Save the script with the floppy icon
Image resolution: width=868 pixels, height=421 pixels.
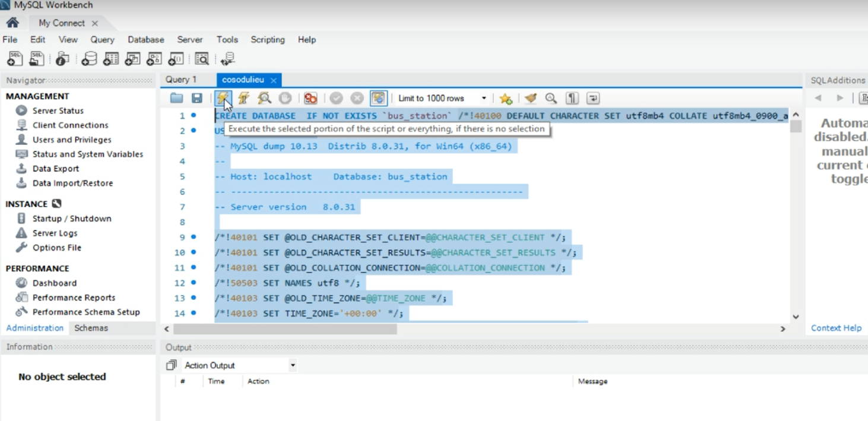tap(197, 98)
